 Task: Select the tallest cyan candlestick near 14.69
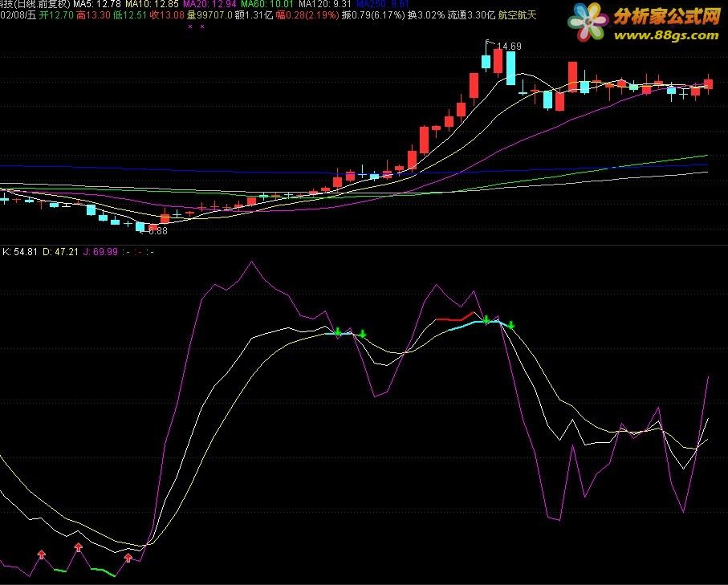510,67
